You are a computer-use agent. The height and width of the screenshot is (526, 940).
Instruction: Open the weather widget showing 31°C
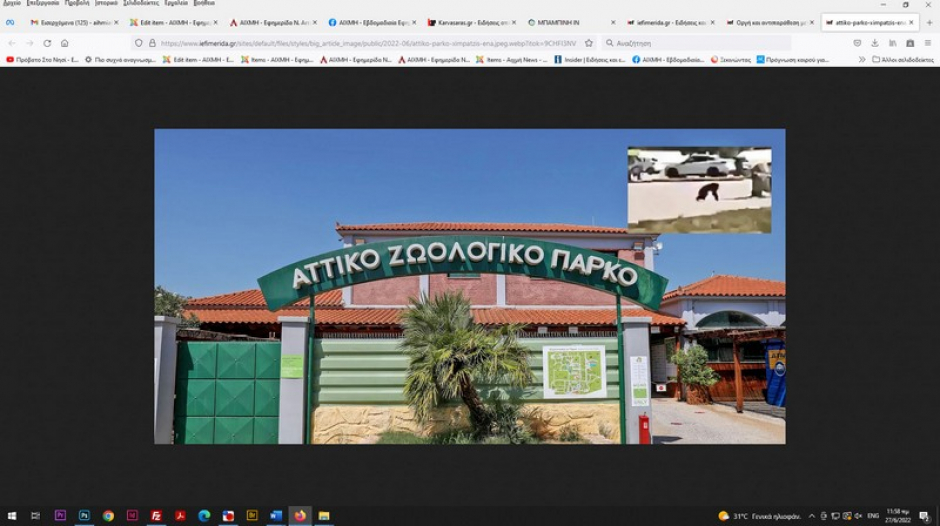pos(759,516)
